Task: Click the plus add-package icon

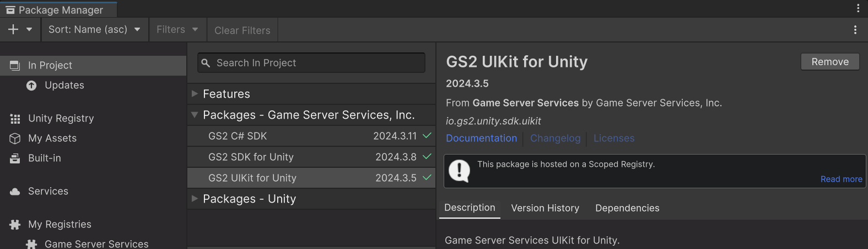Action: 13,29
